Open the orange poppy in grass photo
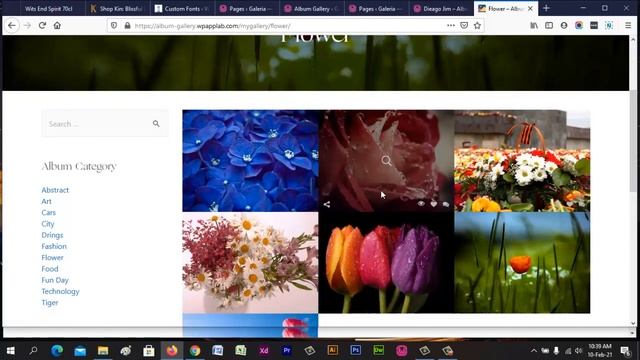This screenshot has width=640, height=360. 522,262
